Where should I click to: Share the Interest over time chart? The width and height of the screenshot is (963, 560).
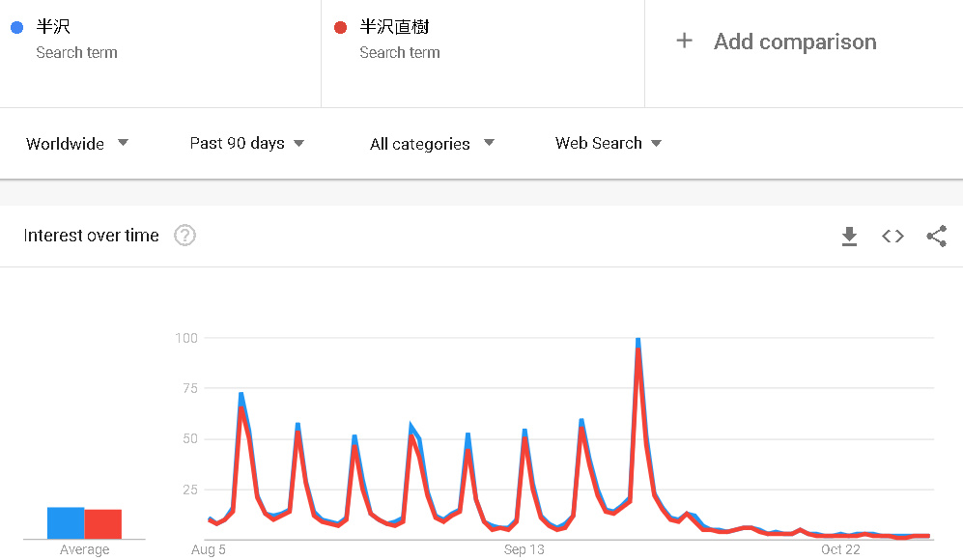(x=936, y=236)
